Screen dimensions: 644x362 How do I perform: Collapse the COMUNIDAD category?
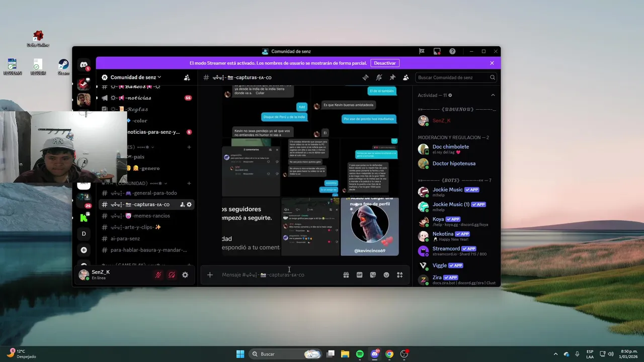pos(134,184)
